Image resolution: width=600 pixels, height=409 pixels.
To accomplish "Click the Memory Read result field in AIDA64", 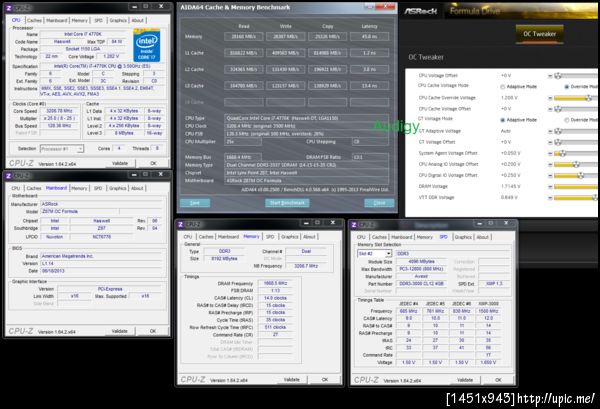I will click(244, 37).
